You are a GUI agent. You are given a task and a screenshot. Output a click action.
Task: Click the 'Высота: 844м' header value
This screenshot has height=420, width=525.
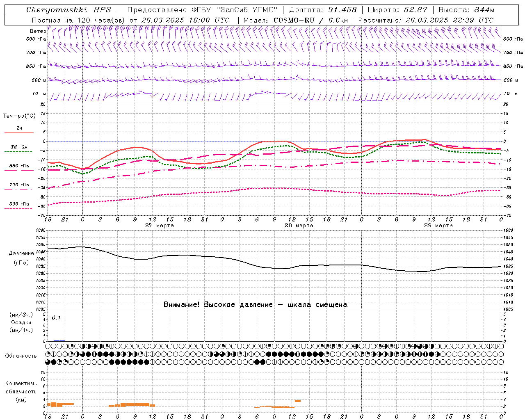(x=466, y=10)
